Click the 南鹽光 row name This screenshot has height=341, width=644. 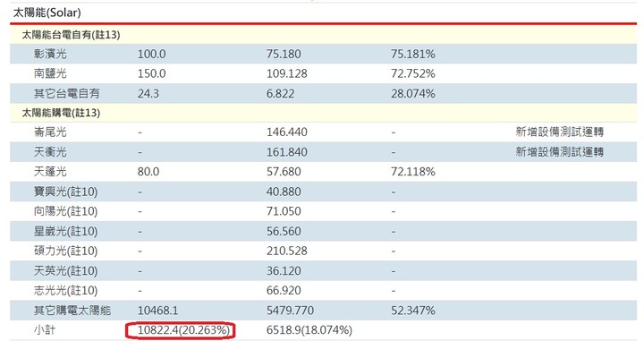pos(50,73)
